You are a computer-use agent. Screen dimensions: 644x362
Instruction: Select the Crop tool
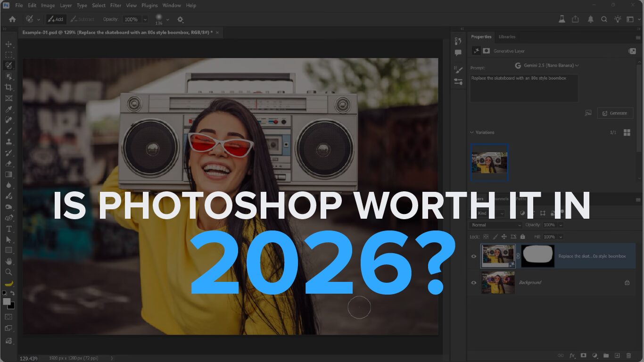pos(8,87)
